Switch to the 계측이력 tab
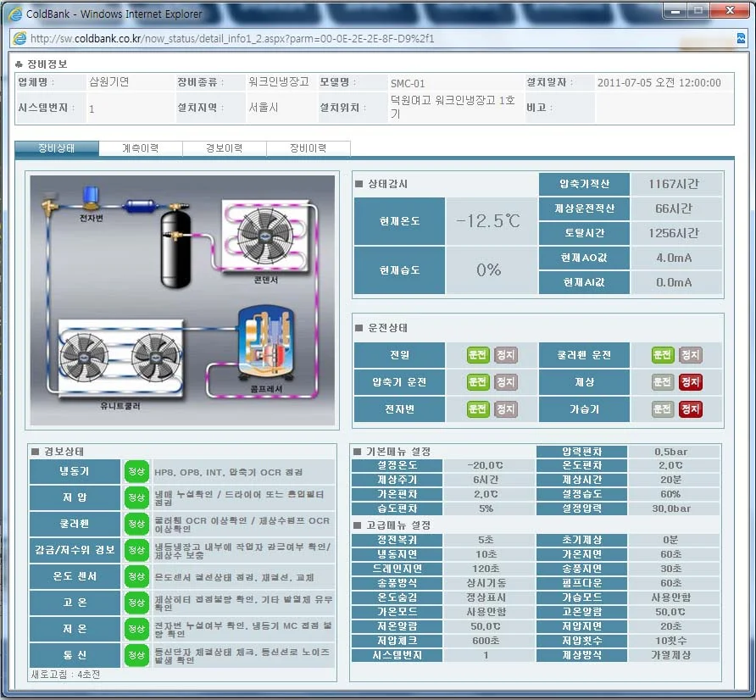The width and height of the screenshot is (756, 700). (141, 148)
